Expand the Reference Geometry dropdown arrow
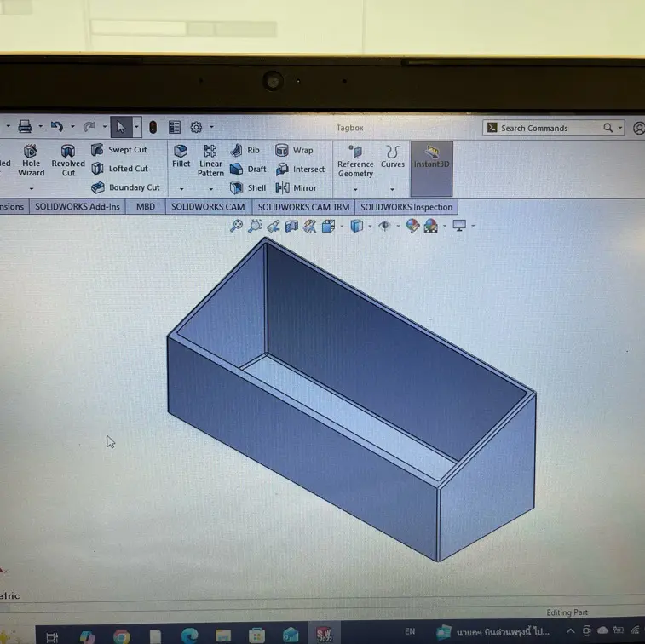 (355, 190)
